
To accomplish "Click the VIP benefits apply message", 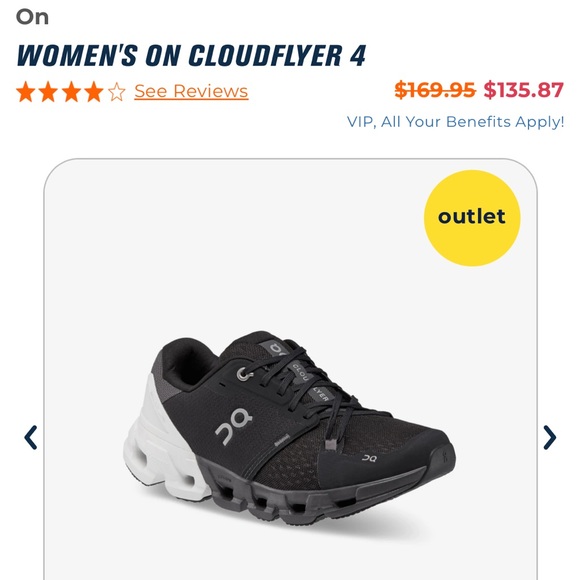I will pyautogui.click(x=455, y=122).
